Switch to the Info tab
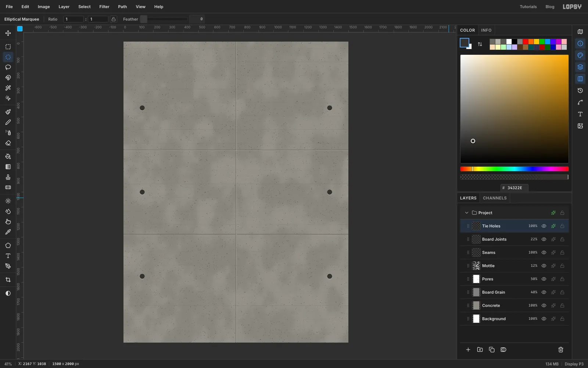This screenshot has height=368, width=588. point(486,30)
